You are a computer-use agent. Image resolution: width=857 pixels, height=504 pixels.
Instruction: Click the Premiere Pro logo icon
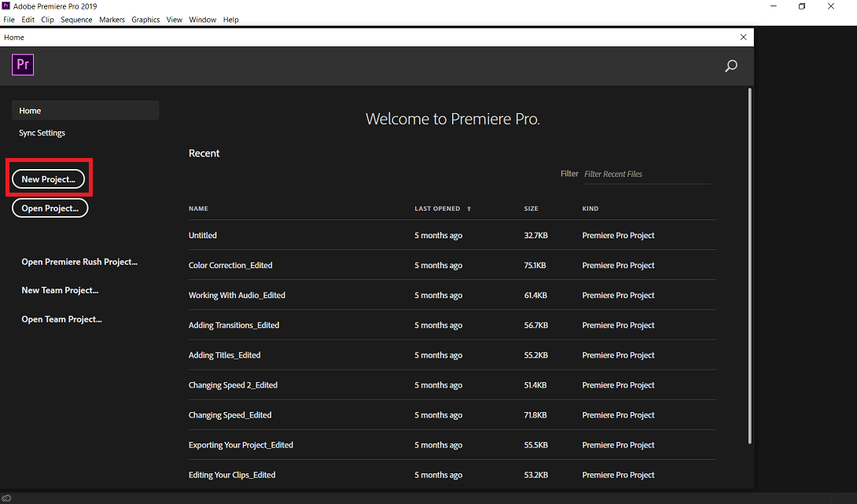pyautogui.click(x=23, y=65)
